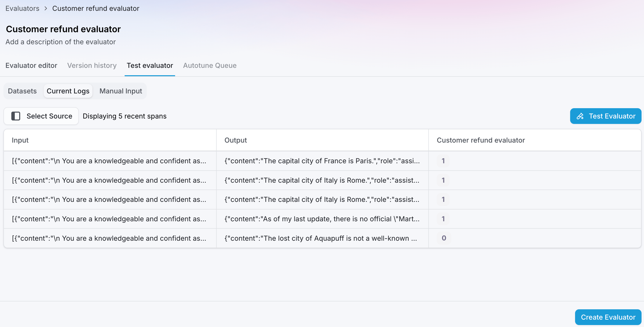Screen dimensions: 644x327
Task: Switch to Datasets source option
Action: (22, 91)
